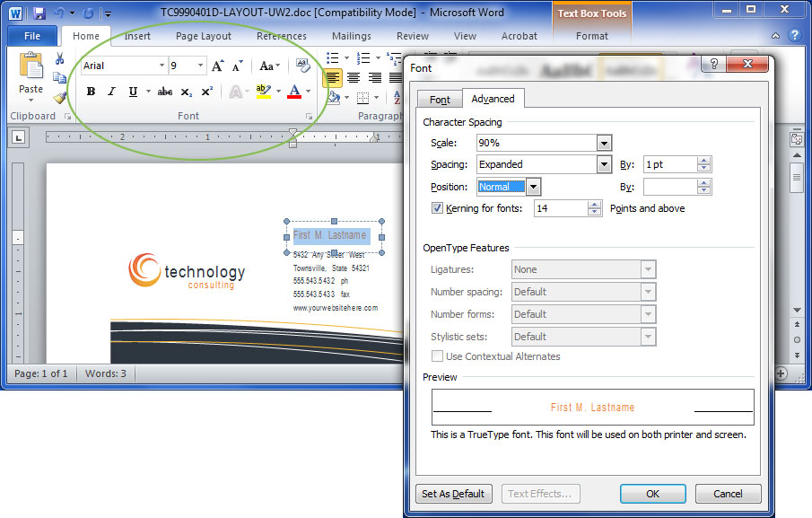Confirm changes with the OK button
Screen dimensions: 812x518
652,493
